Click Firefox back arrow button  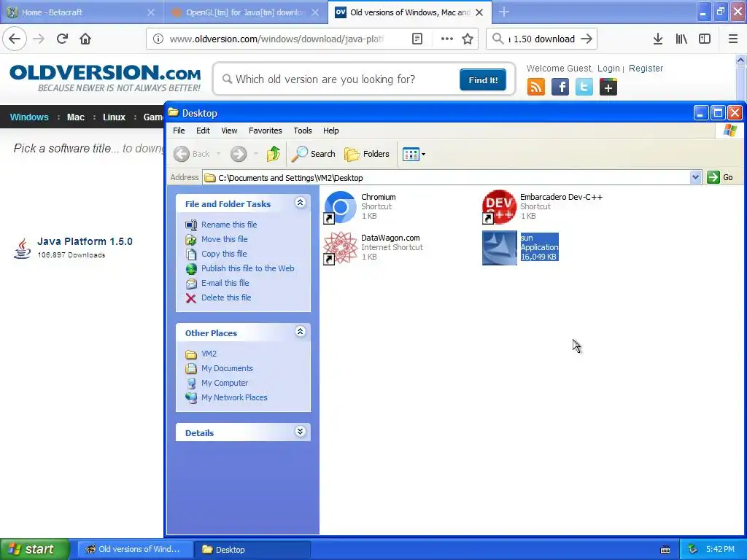(15, 39)
